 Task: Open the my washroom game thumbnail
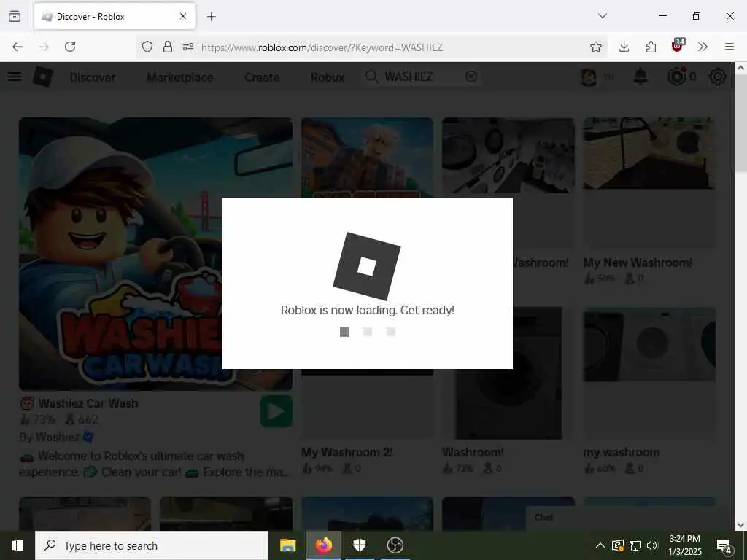[x=649, y=373]
